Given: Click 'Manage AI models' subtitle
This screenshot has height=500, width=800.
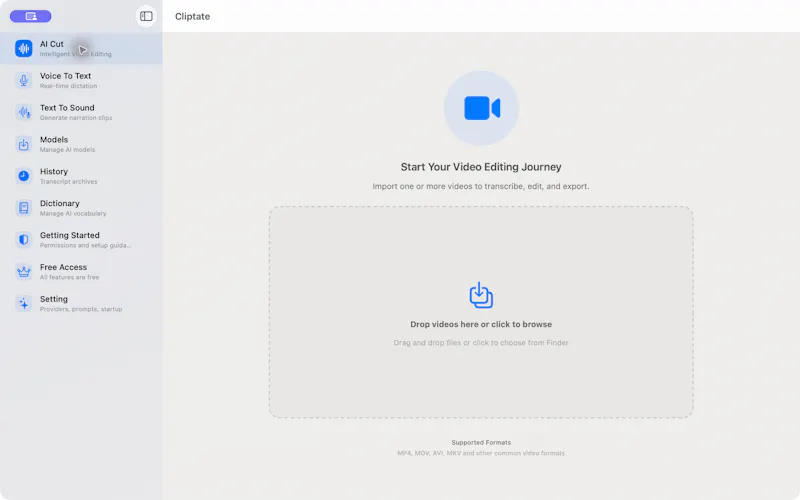Looking at the screenshot, I should (67, 149).
